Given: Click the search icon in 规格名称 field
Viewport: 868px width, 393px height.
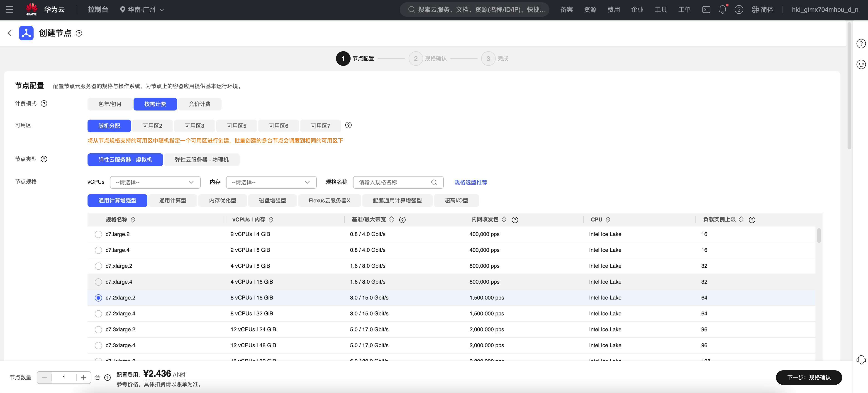Looking at the screenshot, I should coord(434,182).
